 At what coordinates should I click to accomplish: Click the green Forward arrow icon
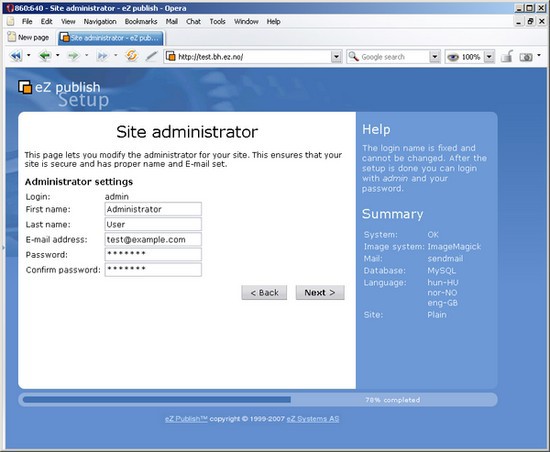[73, 56]
